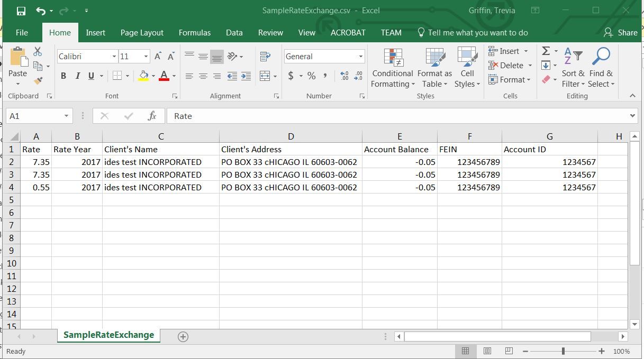Viewport: 644px width, 359px height.
Task: Click the zoom slider handle in status bar
Action: point(563,351)
